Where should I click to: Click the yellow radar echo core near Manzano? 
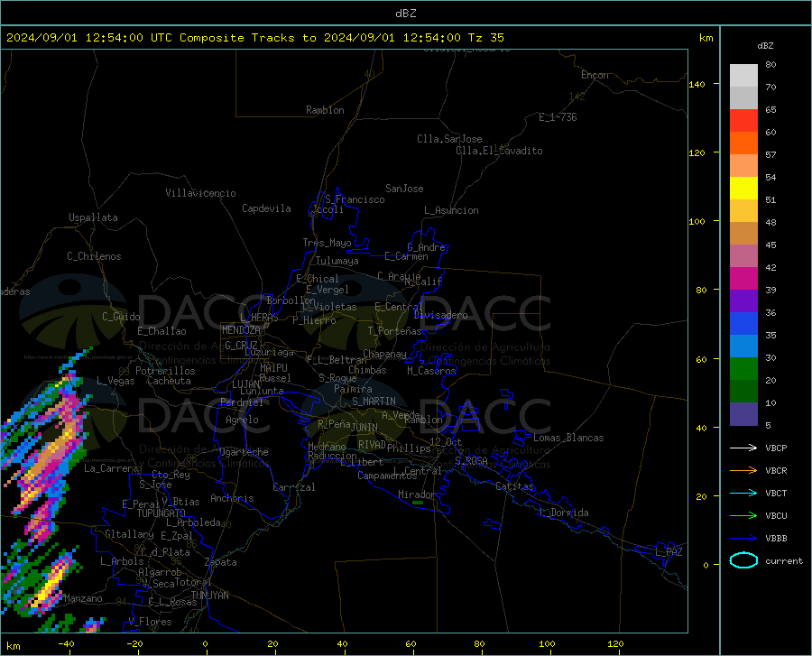point(51,587)
